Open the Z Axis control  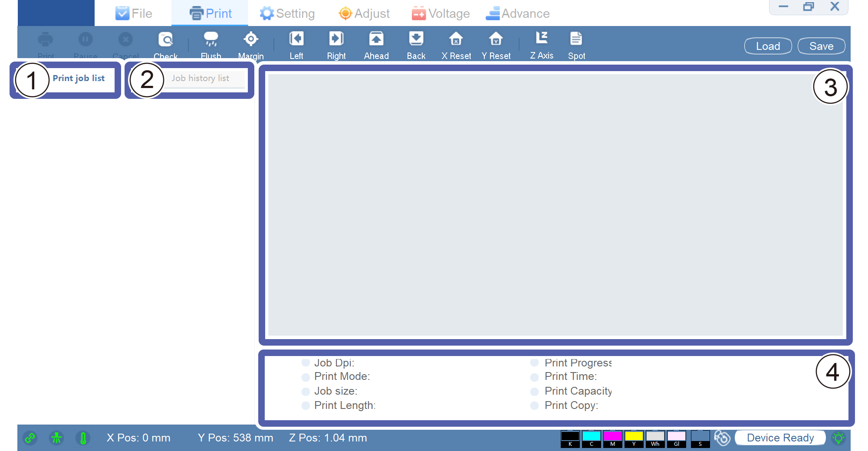pyautogui.click(x=542, y=42)
